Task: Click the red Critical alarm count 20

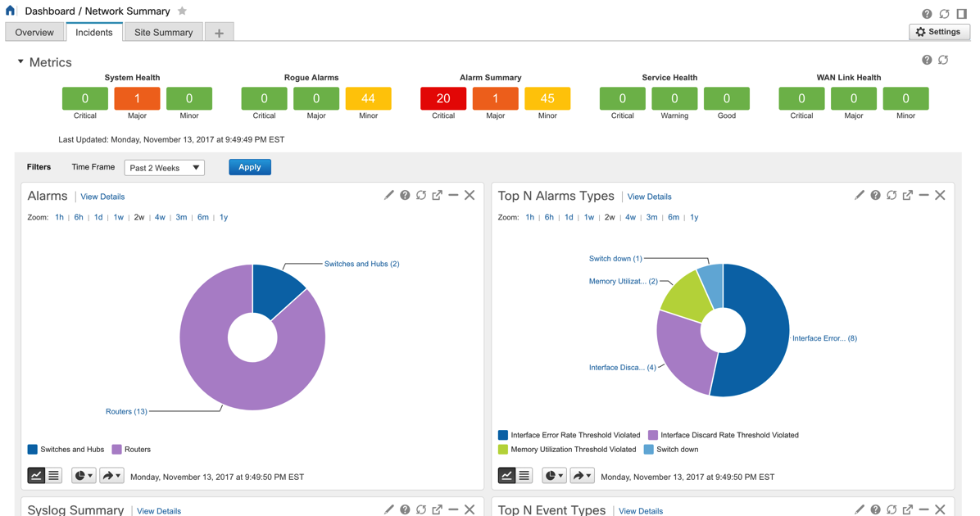Action: [442, 98]
